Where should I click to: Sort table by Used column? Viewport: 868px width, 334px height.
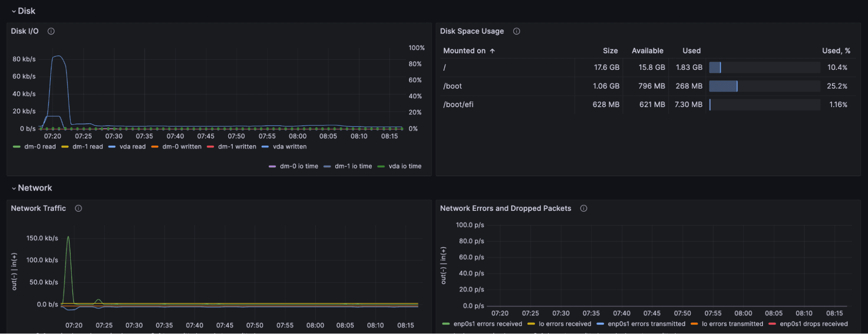point(692,51)
